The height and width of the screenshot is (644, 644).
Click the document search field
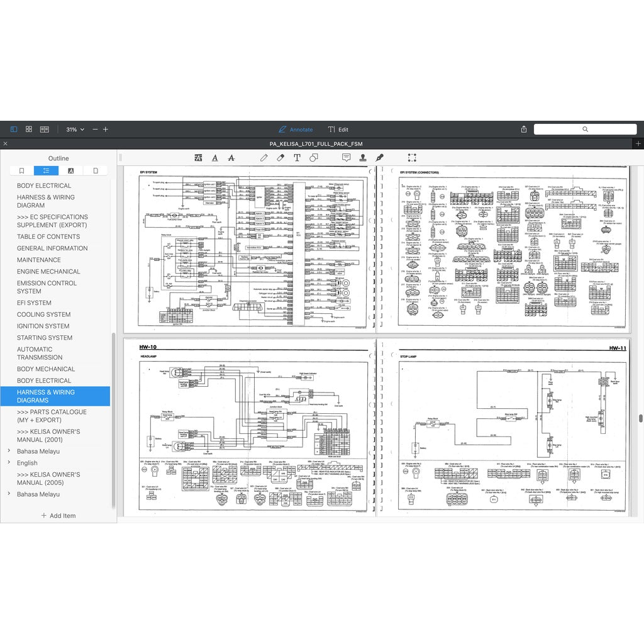pos(586,130)
